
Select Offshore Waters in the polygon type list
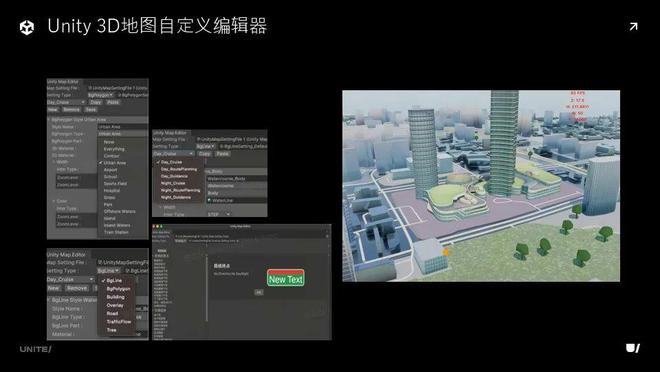[120, 212]
